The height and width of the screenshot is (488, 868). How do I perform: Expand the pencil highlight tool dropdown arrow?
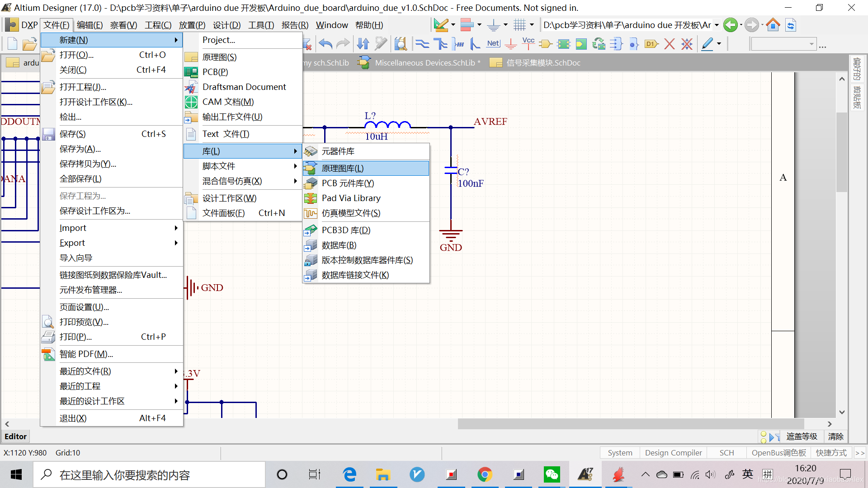click(x=719, y=44)
